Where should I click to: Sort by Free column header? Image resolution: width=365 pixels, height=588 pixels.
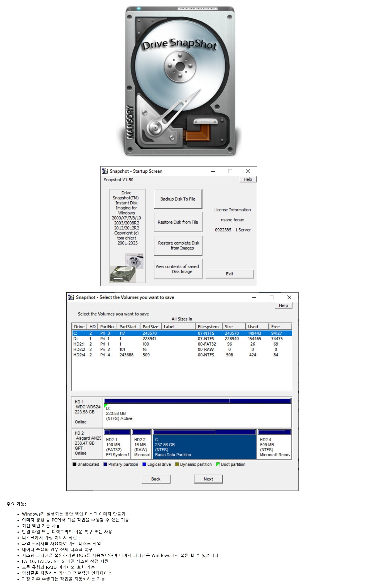click(x=280, y=326)
